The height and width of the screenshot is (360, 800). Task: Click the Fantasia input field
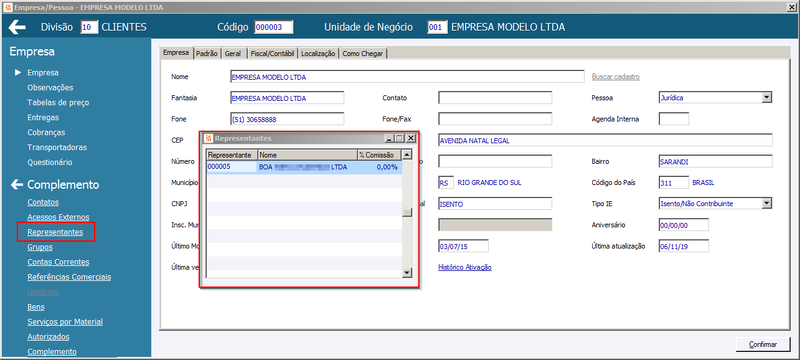pos(287,98)
